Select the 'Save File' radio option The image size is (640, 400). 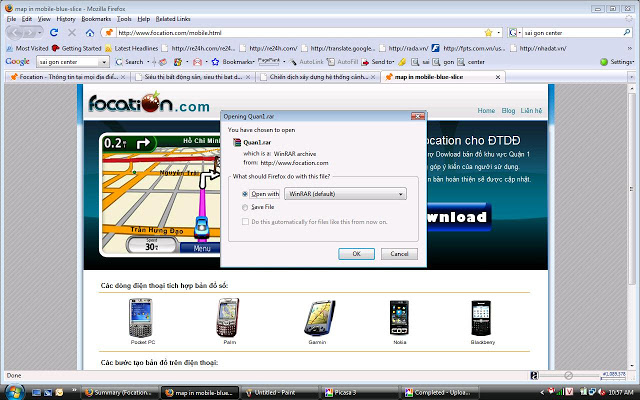click(245, 207)
